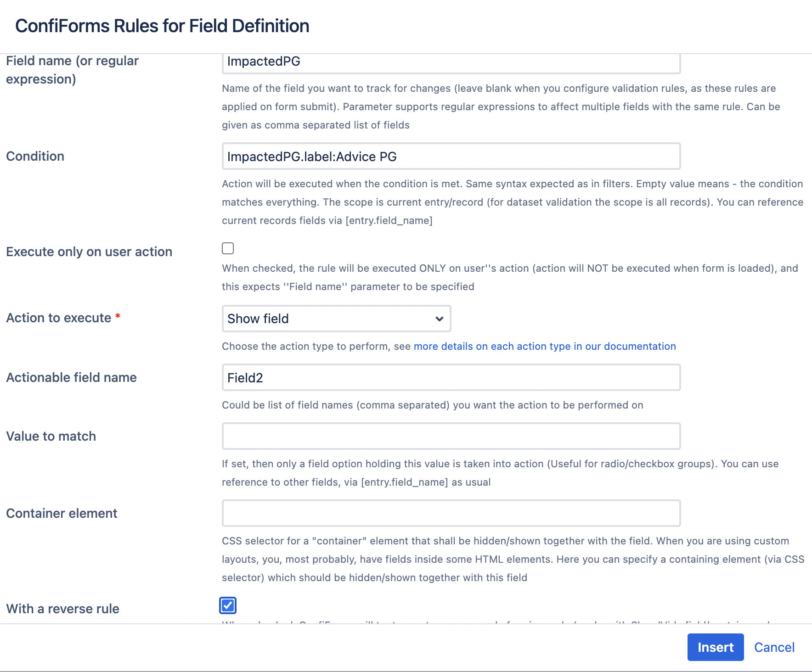Edit the Condition field containing ImpactedPG.label:Advice PG

450,156
